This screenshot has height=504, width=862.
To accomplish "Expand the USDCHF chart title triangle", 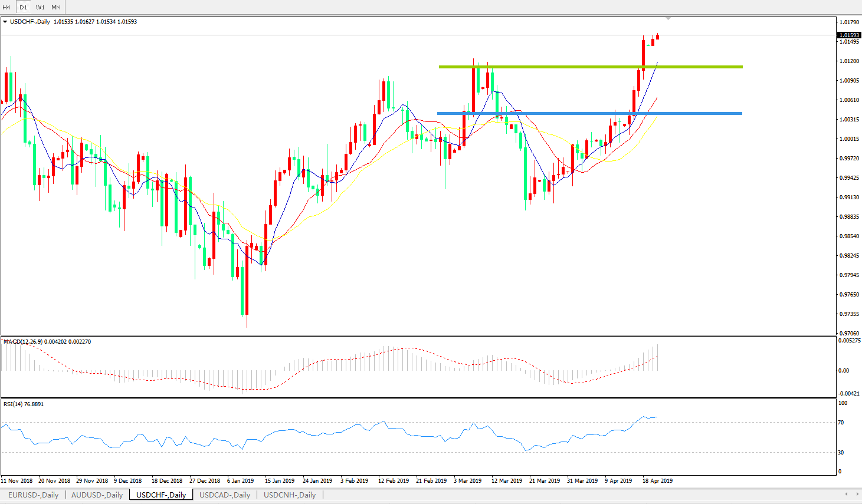I will [5, 22].
